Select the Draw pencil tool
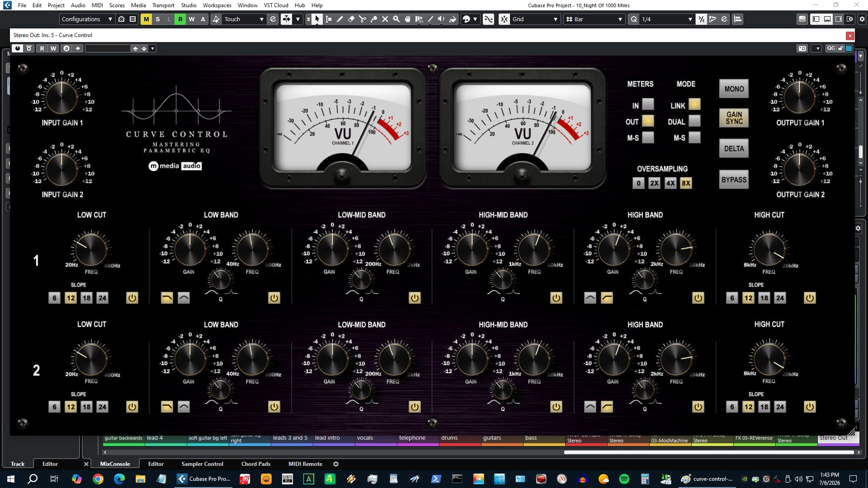The image size is (868, 488). [x=340, y=19]
